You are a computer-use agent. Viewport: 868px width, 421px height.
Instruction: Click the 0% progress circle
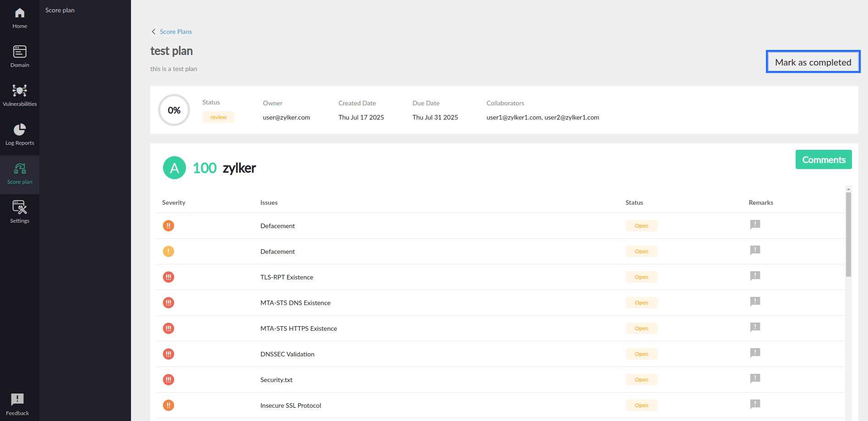coord(174,110)
